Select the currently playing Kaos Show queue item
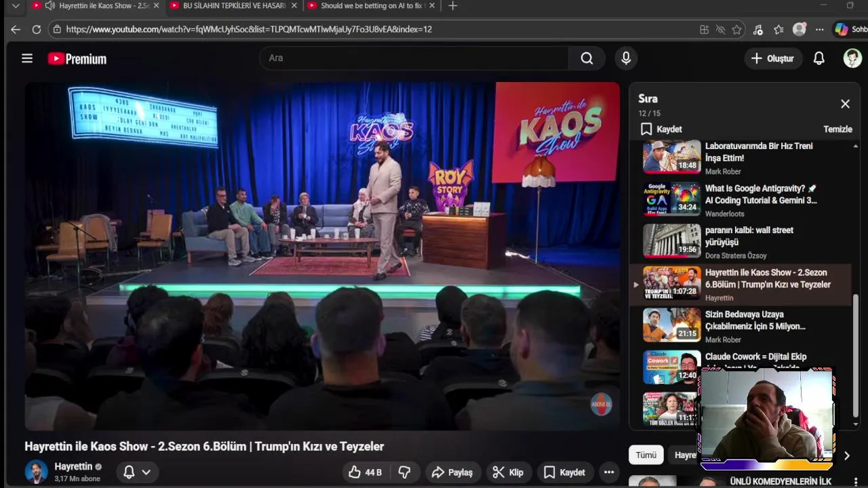The image size is (868, 488). pyautogui.click(x=741, y=285)
